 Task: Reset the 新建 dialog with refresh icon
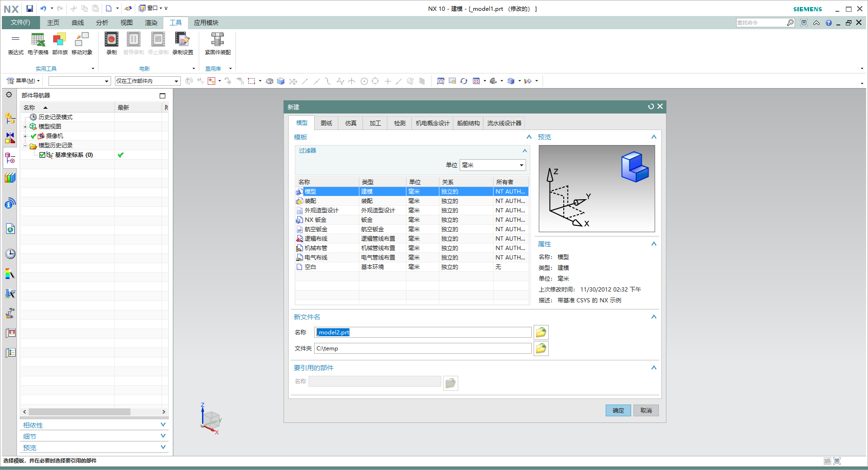point(651,106)
